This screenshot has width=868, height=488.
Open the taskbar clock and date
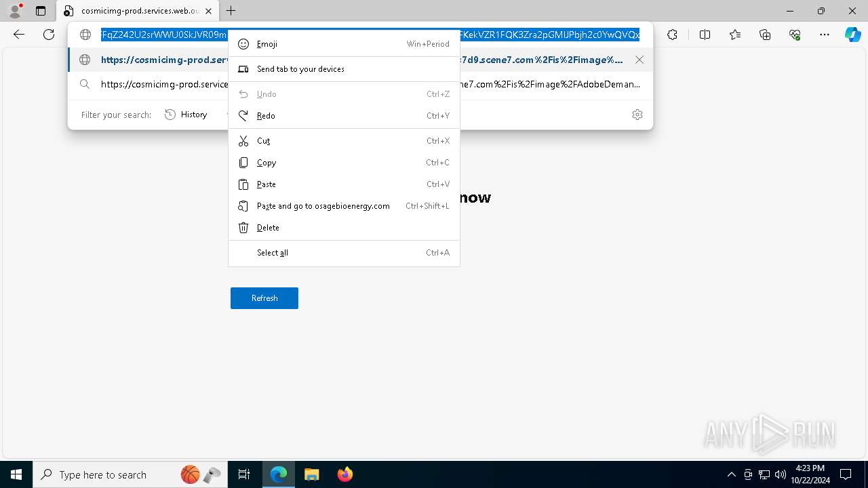pyautogui.click(x=810, y=474)
